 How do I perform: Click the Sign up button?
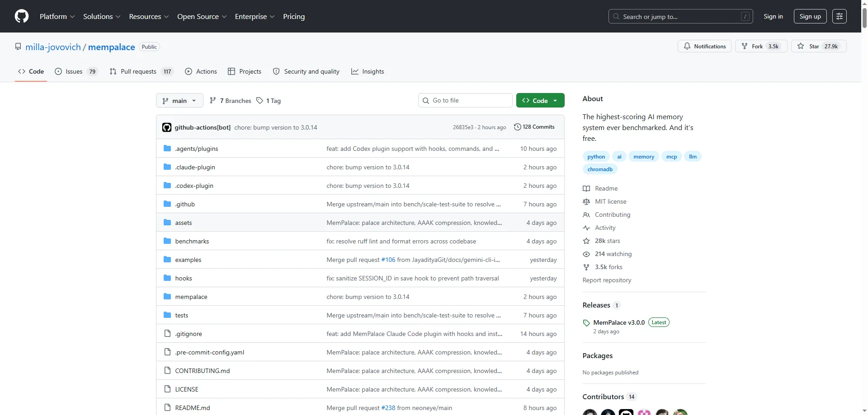click(810, 16)
